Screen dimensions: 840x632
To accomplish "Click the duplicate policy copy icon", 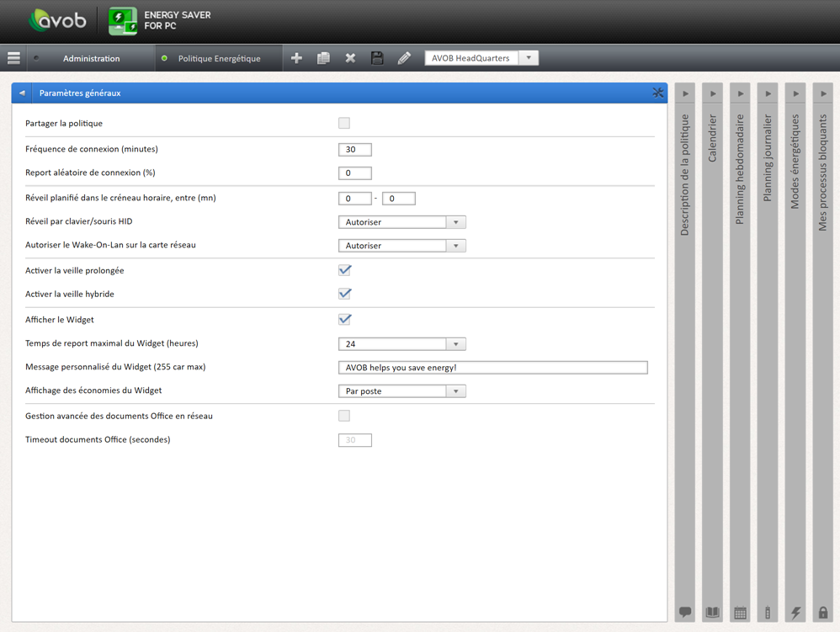I will click(x=323, y=58).
